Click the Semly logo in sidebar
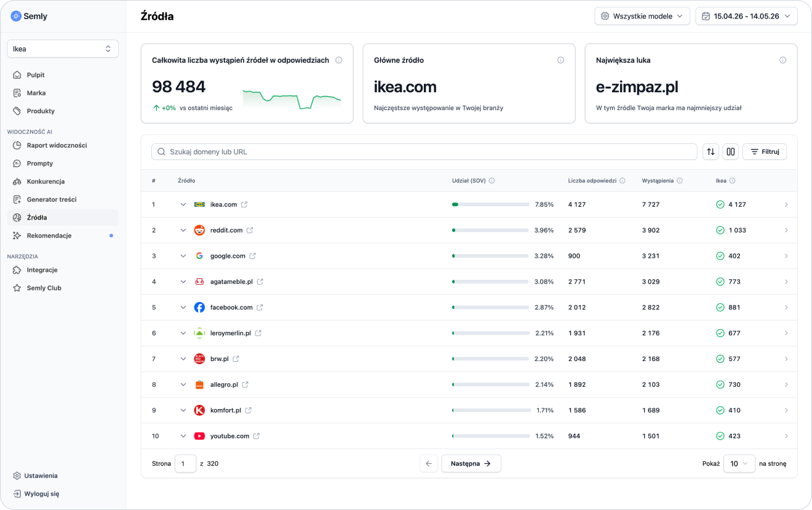Viewport: 812px width, 510px height. coord(29,16)
